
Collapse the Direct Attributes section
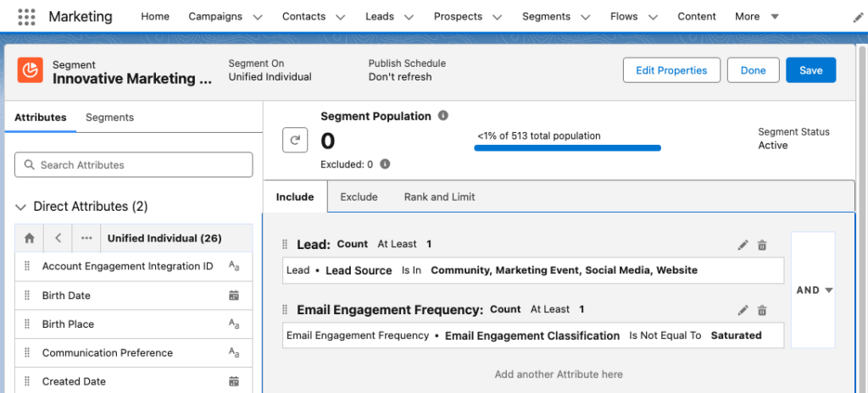(x=21, y=207)
